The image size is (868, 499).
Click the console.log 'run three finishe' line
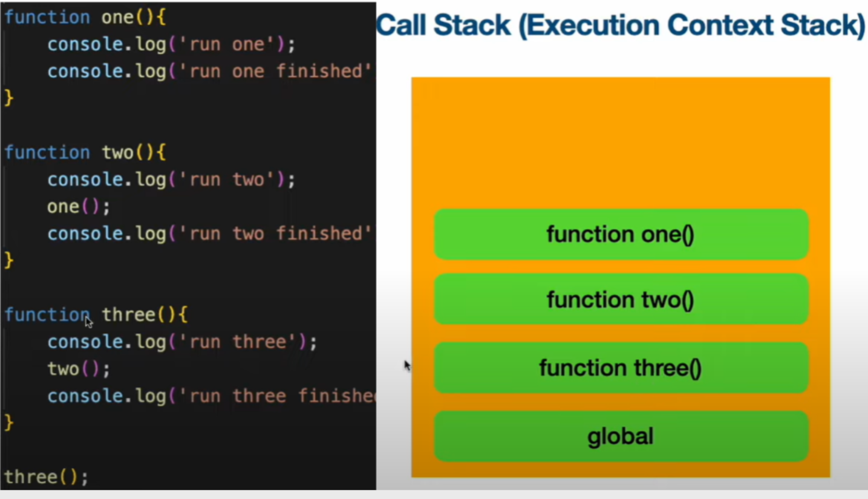tap(212, 396)
